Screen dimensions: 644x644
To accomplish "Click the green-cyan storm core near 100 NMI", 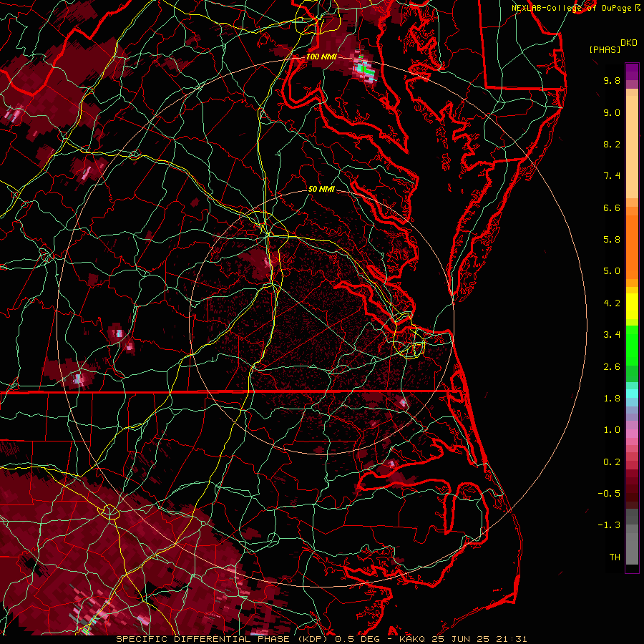I will [365, 69].
